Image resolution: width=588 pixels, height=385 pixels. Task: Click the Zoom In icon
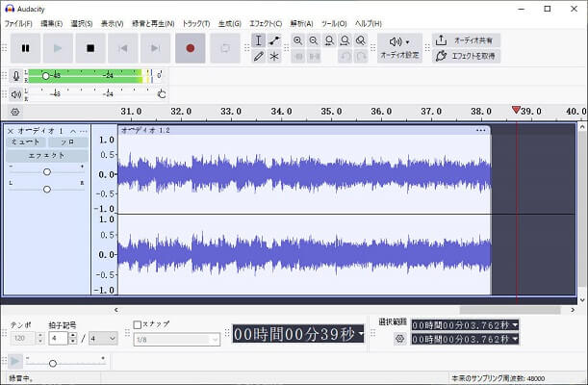(297, 40)
